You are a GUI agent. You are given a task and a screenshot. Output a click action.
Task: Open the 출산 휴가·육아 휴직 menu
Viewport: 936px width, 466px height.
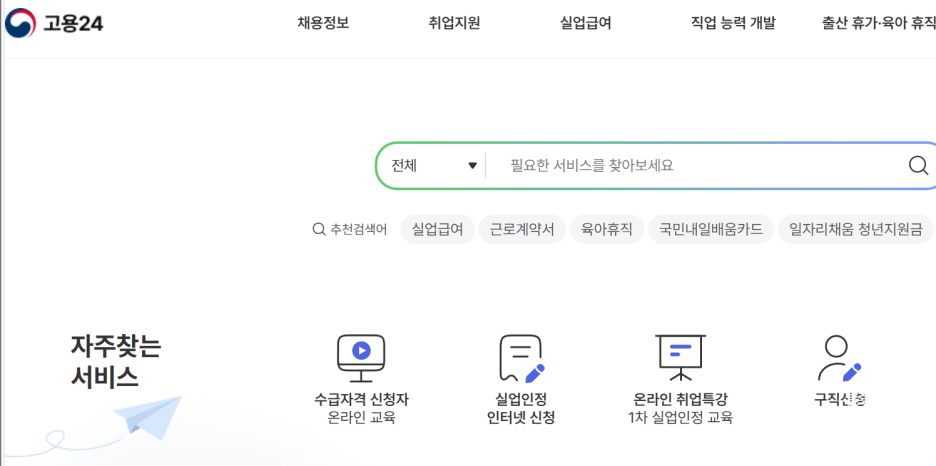[x=879, y=24]
